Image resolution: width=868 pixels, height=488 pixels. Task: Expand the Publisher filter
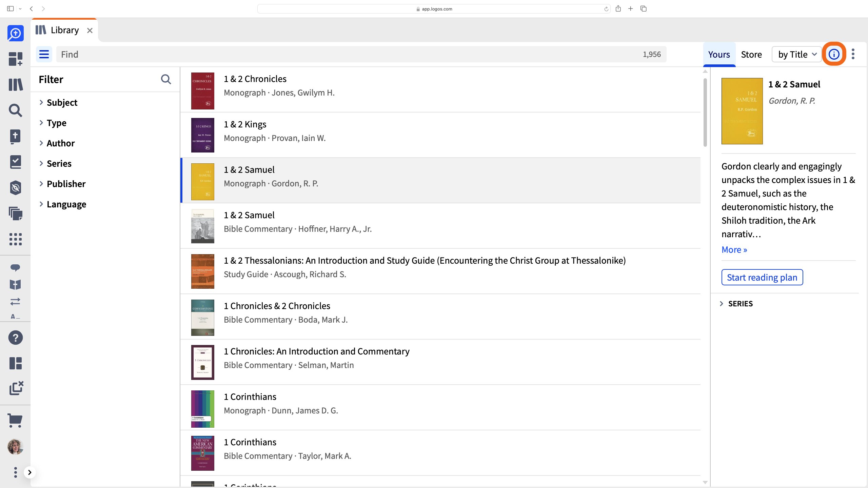point(62,184)
